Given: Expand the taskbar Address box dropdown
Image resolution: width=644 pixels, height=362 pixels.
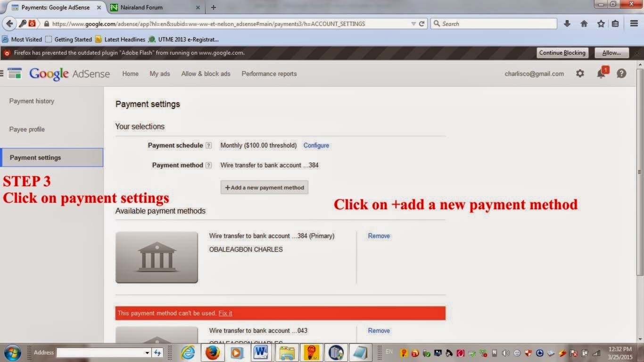Looking at the screenshot, I should click(x=147, y=353).
